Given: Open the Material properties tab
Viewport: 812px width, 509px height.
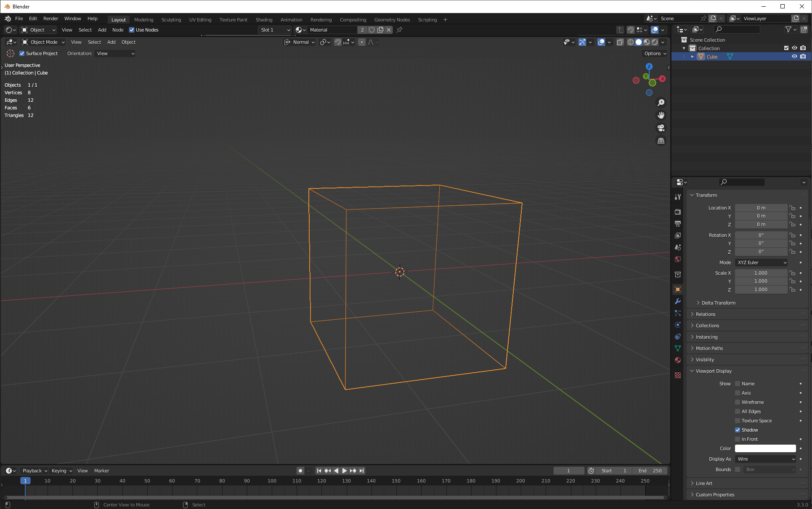Looking at the screenshot, I should click(678, 360).
